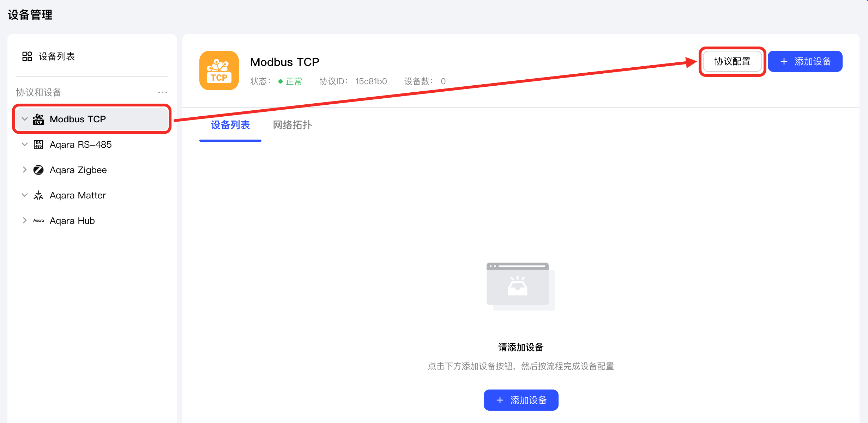Open the three-dot menu beside 协议和设备

pyautogui.click(x=163, y=92)
